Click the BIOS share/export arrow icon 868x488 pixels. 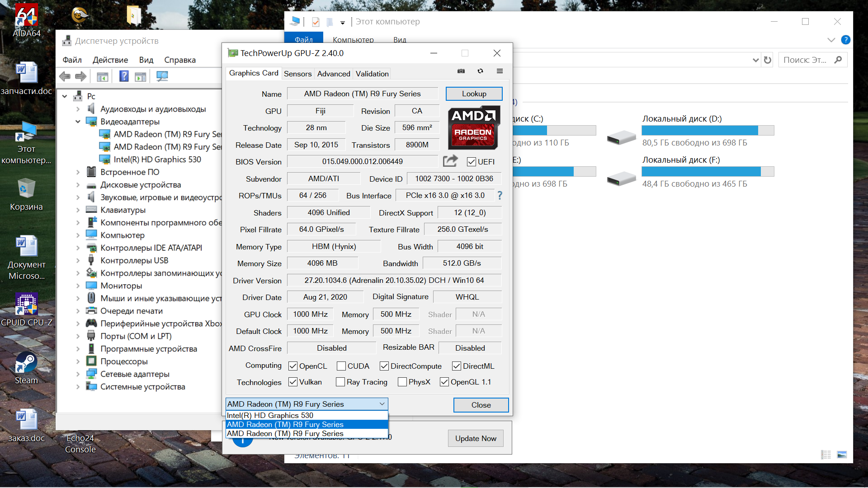450,161
